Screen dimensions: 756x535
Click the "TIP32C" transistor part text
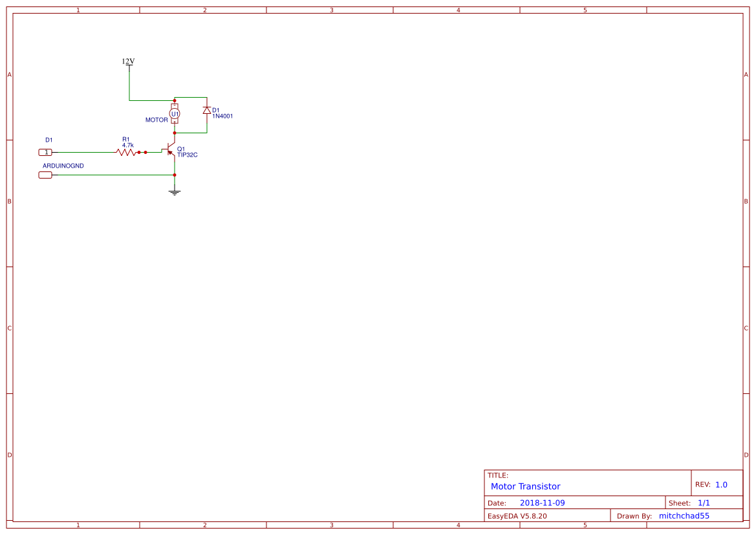click(x=187, y=155)
